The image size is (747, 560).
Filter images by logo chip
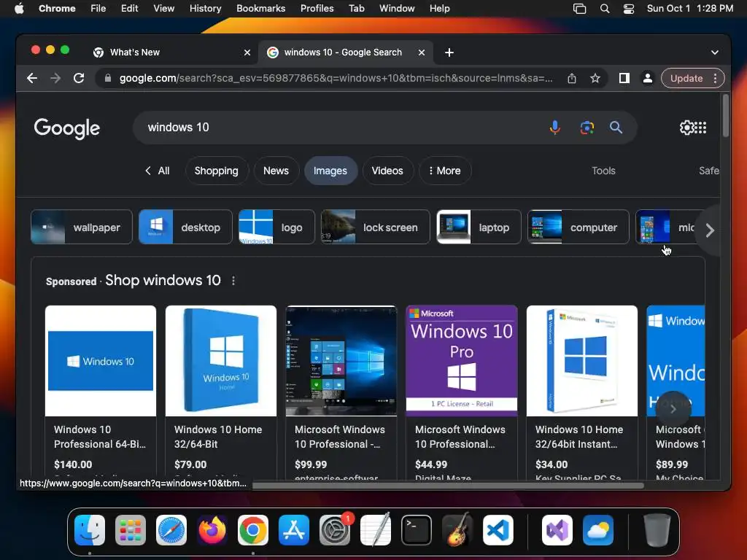(x=276, y=227)
